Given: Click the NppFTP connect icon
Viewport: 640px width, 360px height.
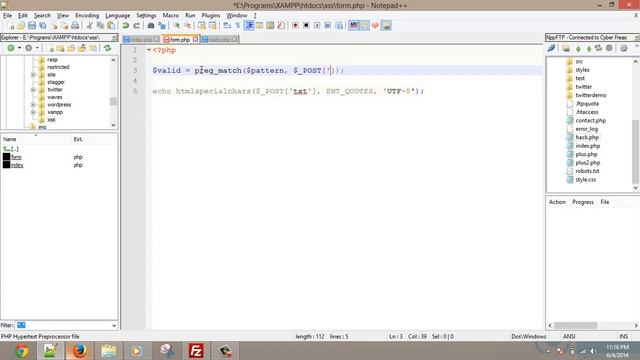Looking at the screenshot, I should point(551,49).
